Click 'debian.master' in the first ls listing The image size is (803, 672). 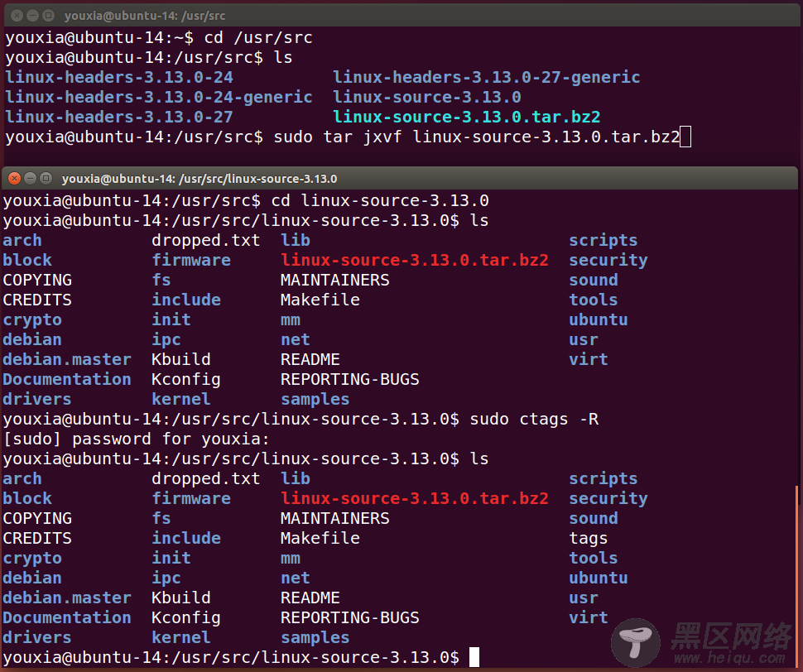[x=67, y=359]
